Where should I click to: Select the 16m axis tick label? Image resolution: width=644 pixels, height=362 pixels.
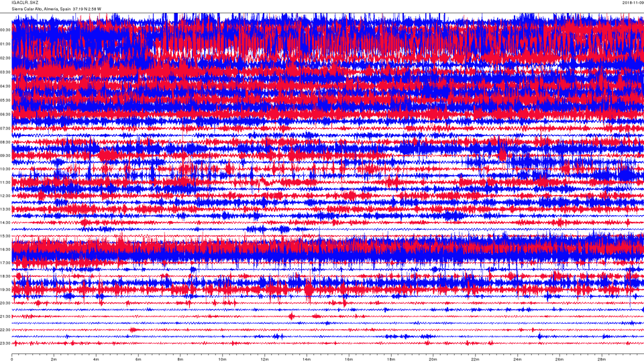click(349, 359)
